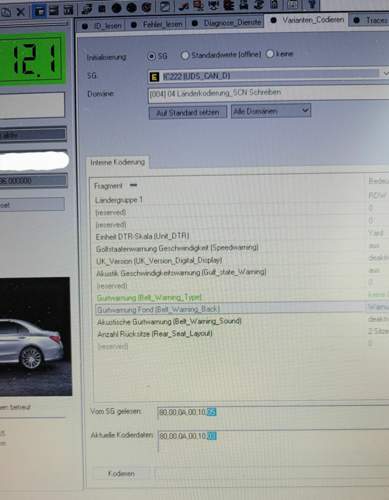Image resolution: width=389 pixels, height=500 pixels.
Task: Click the padlock icon in the toolbar
Action: point(274,5)
